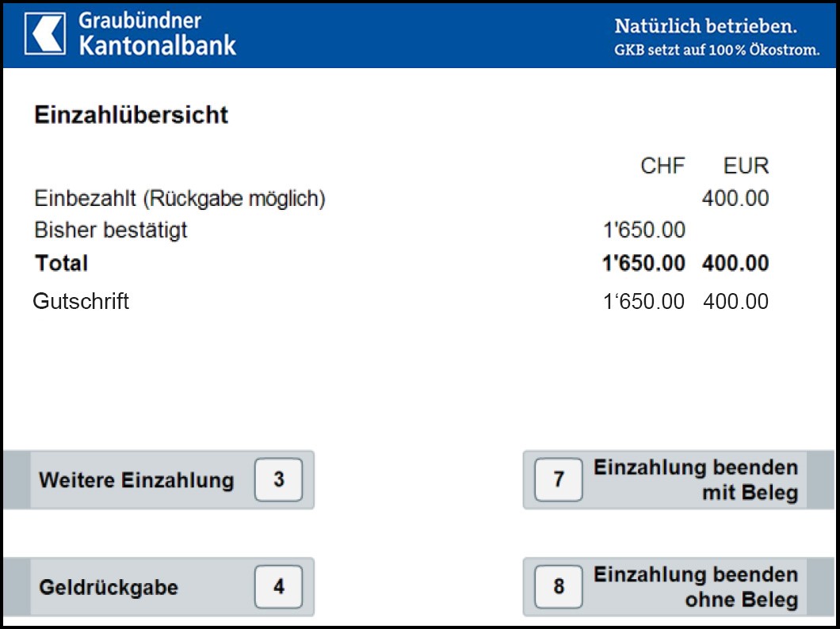
Task: Click the Natürlich betrieben slogan banner
Action: 717,37
